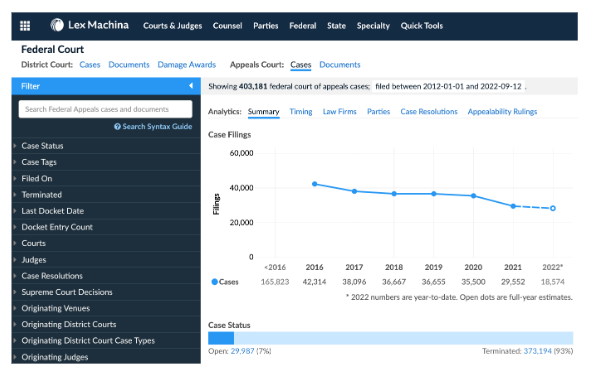
Task: Click the 2018 data point on chart
Action: coord(394,194)
